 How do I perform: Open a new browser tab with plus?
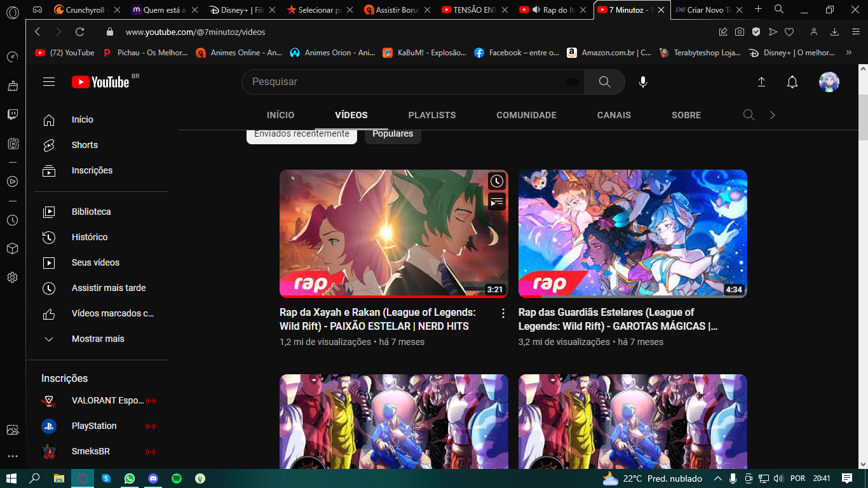(758, 10)
